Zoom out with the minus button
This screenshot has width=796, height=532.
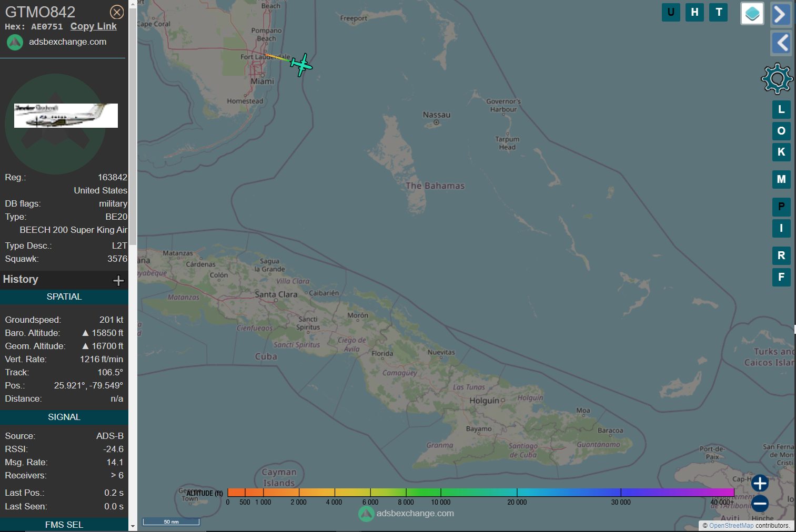pyautogui.click(x=760, y=504)
